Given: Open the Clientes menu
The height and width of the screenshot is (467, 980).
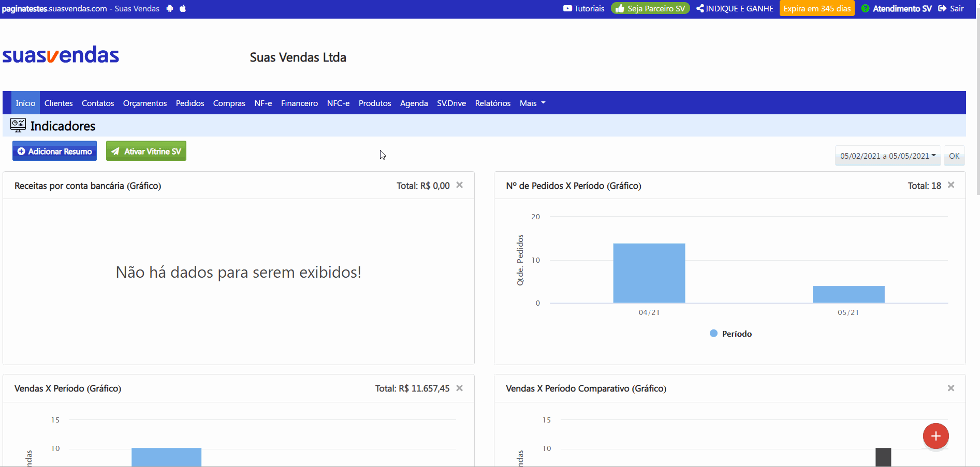Looking at the screenshot, I should (58, 103).
